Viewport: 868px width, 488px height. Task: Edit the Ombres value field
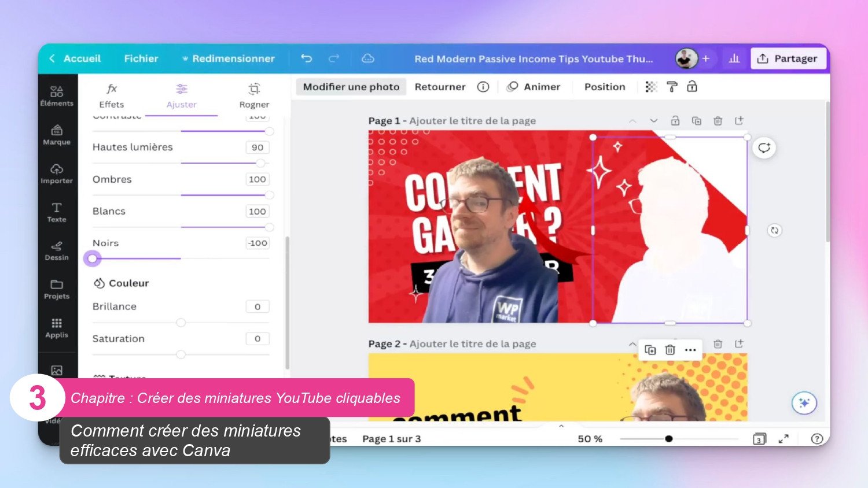pos(258,179)
